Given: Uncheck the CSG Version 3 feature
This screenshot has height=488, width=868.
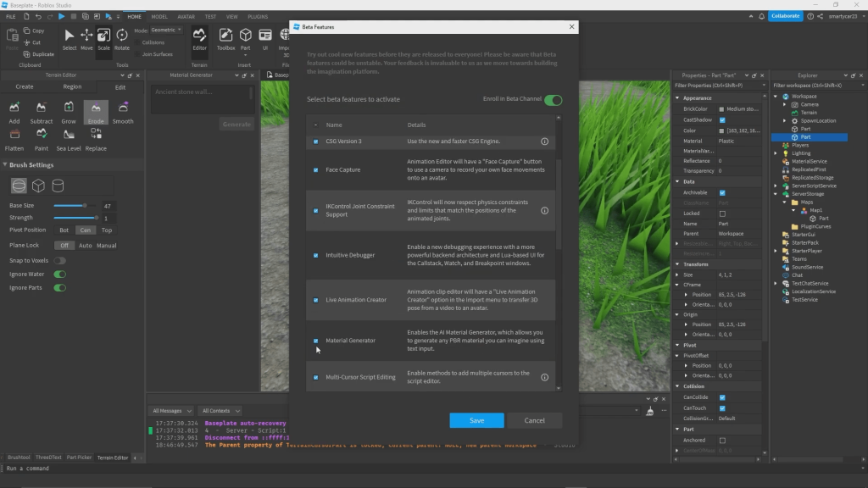Looking at the screenshot, I should point(315,141).
